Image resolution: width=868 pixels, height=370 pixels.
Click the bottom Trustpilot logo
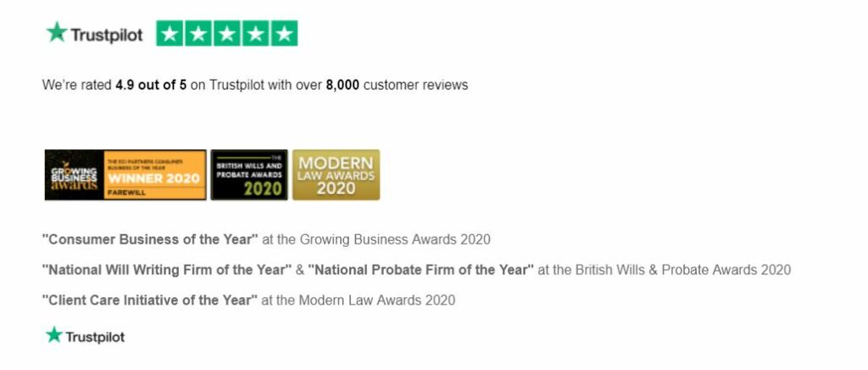(x=85, y=337)
